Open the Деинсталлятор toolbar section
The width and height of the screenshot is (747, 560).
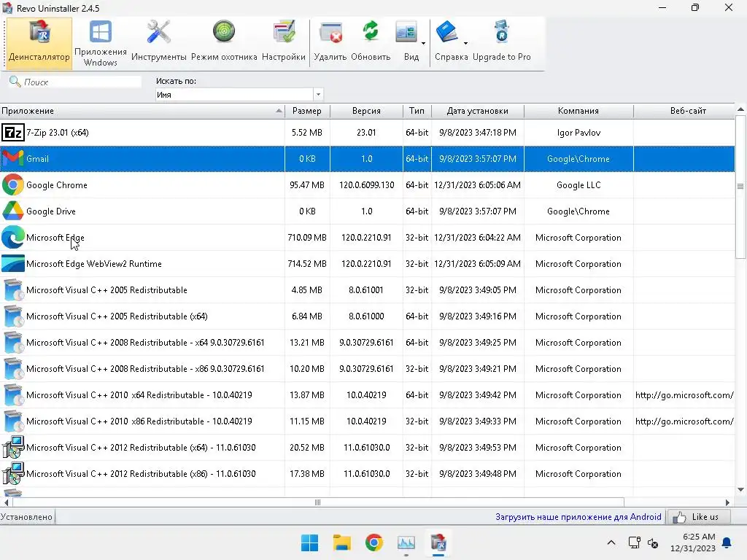click(x=39, y=44)
